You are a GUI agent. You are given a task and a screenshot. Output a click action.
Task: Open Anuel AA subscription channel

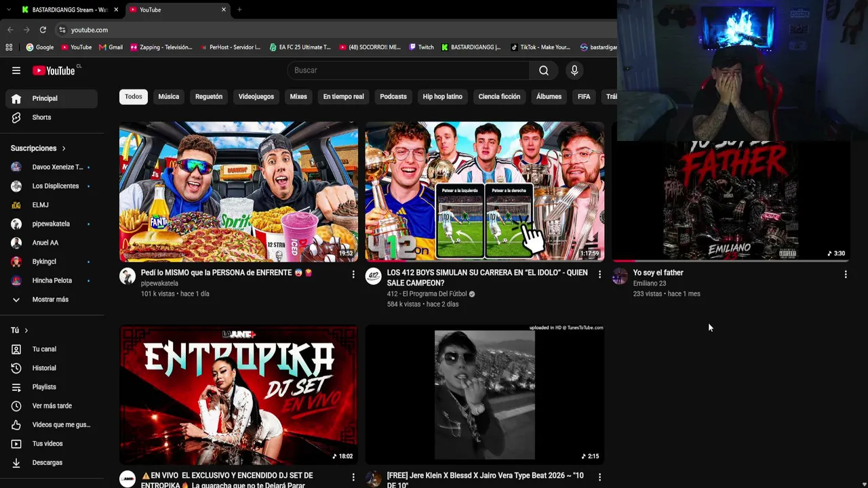pos(52,243)
